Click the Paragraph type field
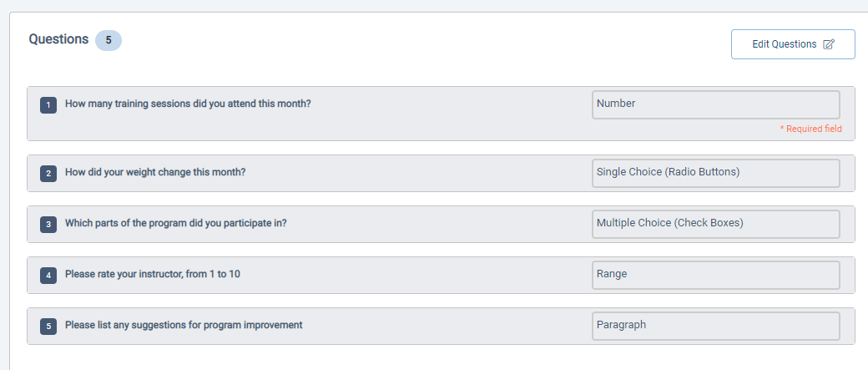 coord(715,326)
